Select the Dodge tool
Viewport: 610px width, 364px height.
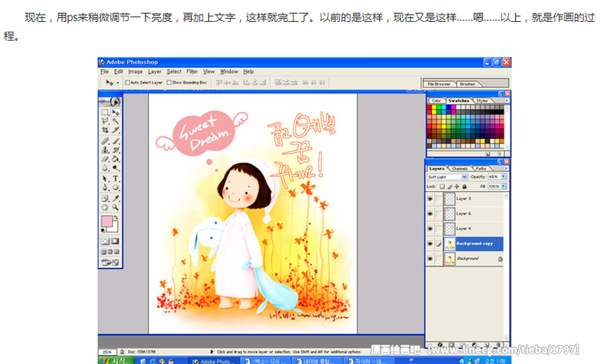(115, 168)
